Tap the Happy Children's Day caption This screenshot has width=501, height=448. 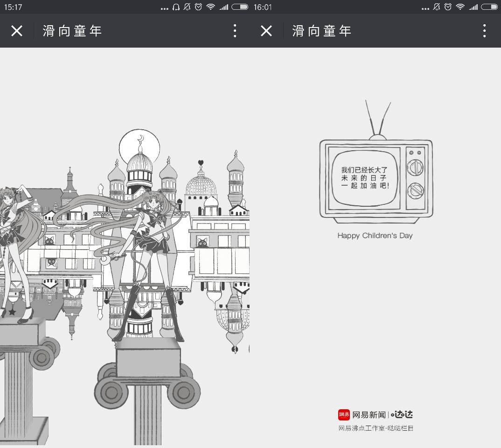[x=375, y=236]
